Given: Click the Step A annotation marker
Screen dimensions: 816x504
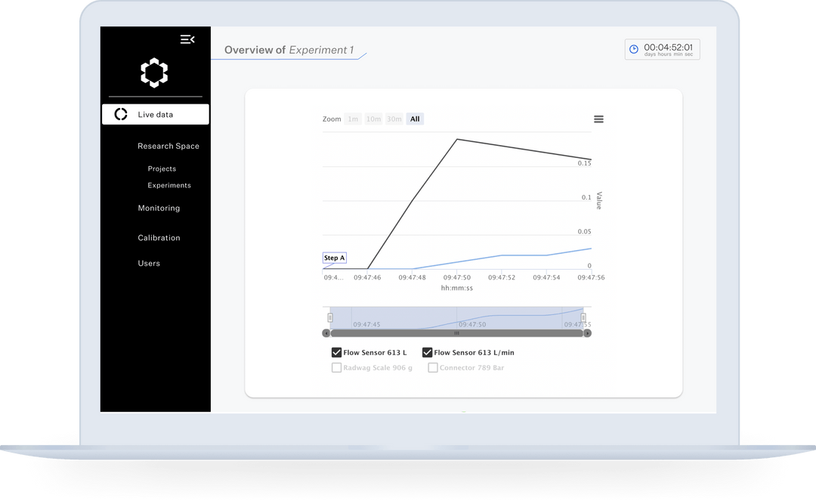Looking at the screenshot, I should pos(334,258).
